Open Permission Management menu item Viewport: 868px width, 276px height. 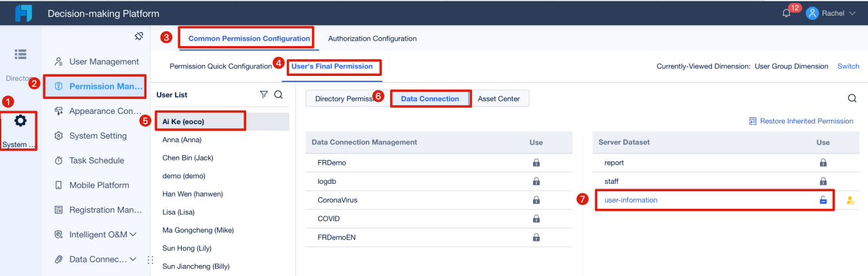tap(106, 86)
